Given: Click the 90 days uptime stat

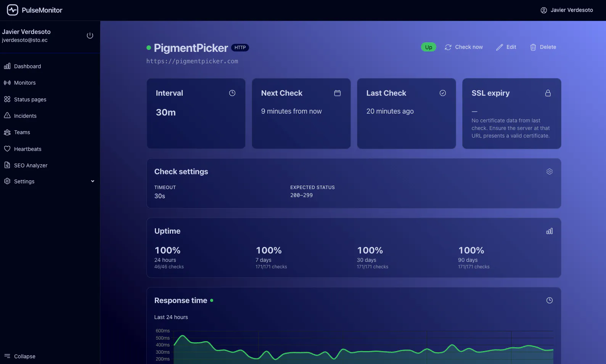Looking at the screenshot, I should 474,257.
